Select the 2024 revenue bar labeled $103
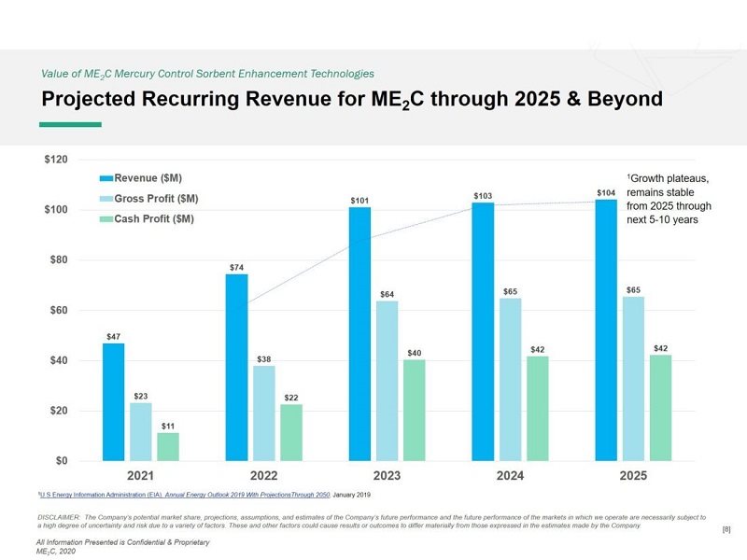Screen dimensions: 747x560 click(483, 331)
